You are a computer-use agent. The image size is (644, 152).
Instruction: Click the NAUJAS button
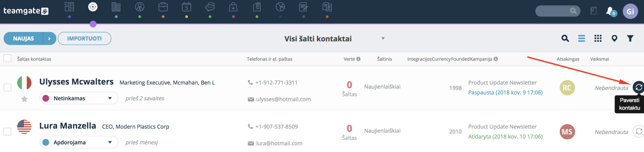point(23,38)
